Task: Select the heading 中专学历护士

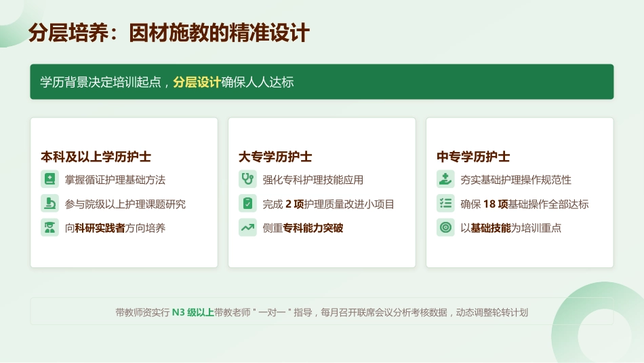Action: click(x=473, y=157)
